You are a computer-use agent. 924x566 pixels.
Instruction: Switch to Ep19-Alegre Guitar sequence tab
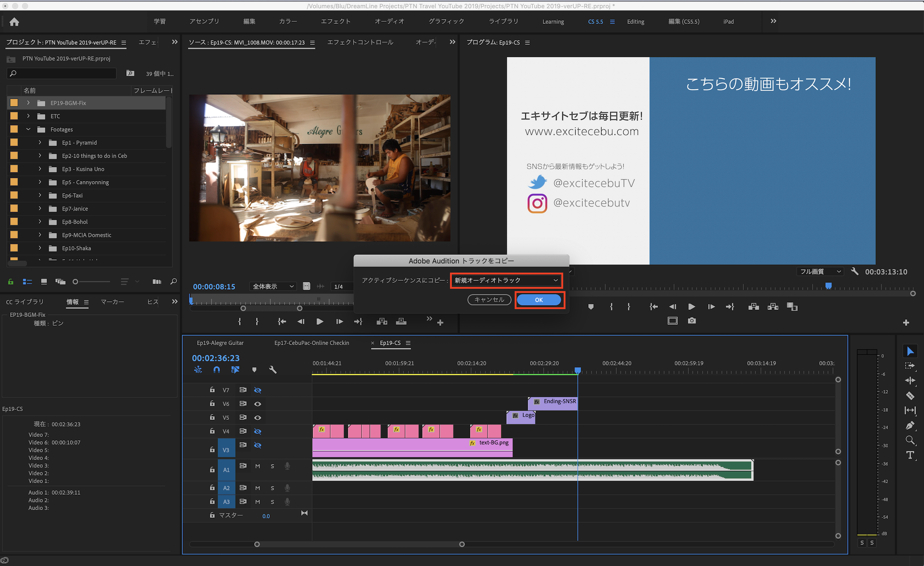point(220,343)
